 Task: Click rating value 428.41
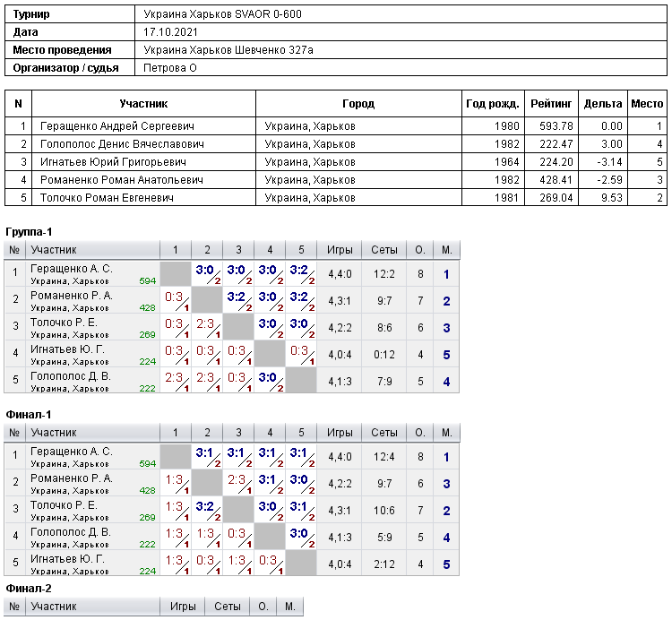click(556, 180)
